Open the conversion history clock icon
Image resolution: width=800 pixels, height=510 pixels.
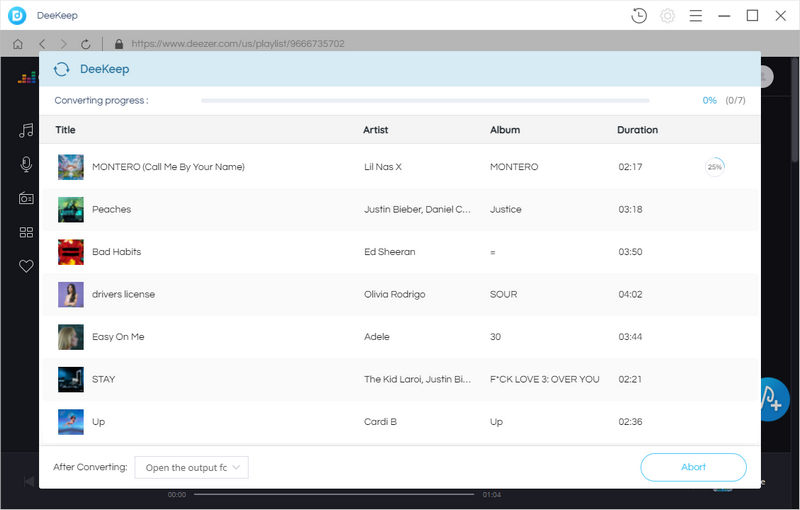click(x=639, y=16)
